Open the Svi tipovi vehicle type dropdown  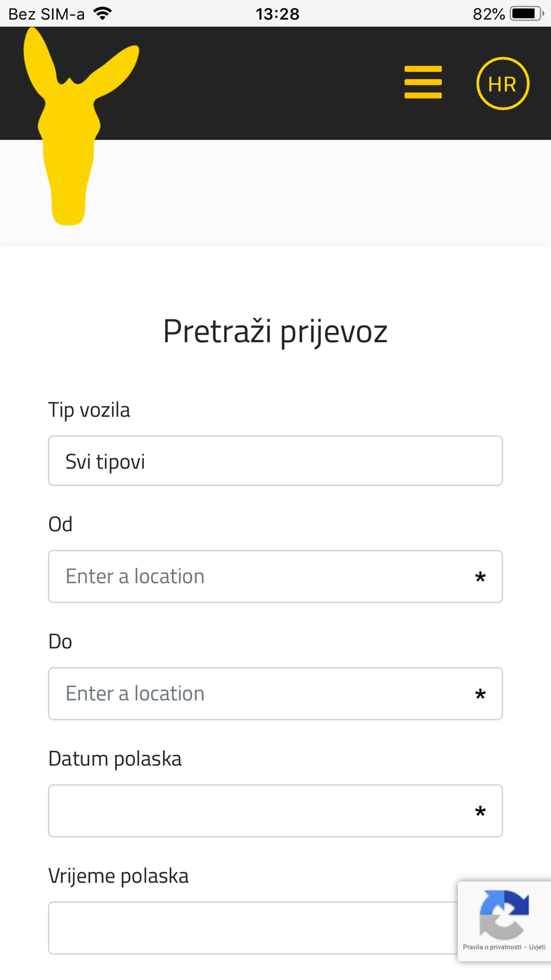(275, 461)
